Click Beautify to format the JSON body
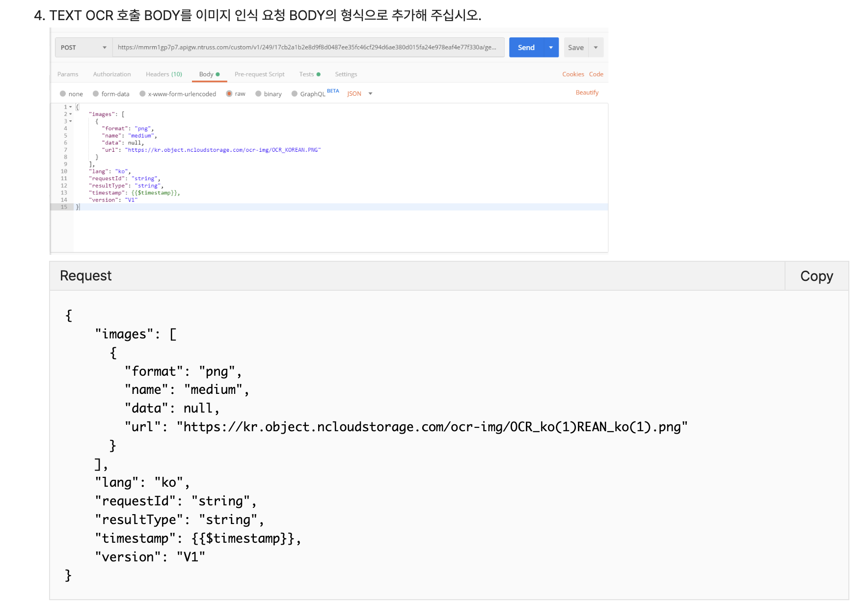Screen dimensions: 868x610 [587, 92]
